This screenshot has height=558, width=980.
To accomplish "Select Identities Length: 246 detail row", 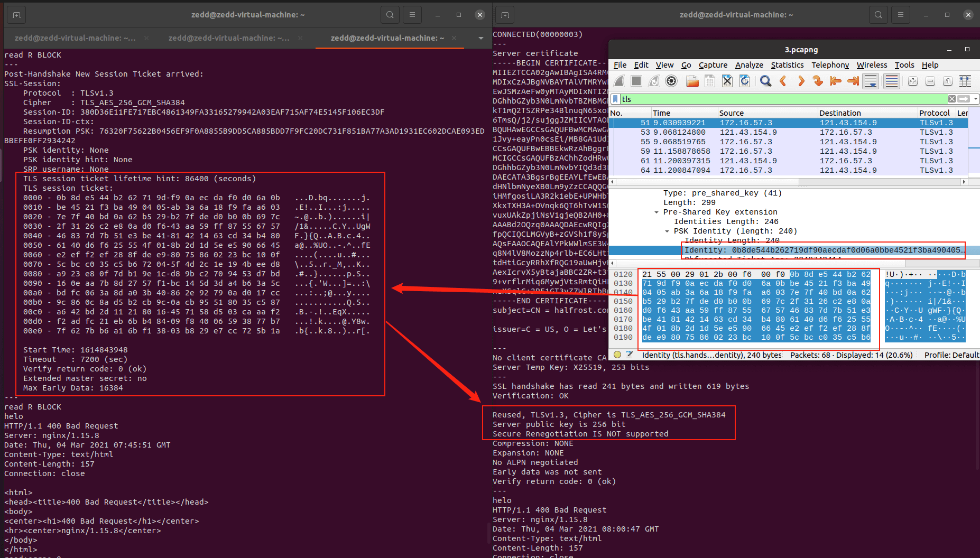I will [794, 222].
